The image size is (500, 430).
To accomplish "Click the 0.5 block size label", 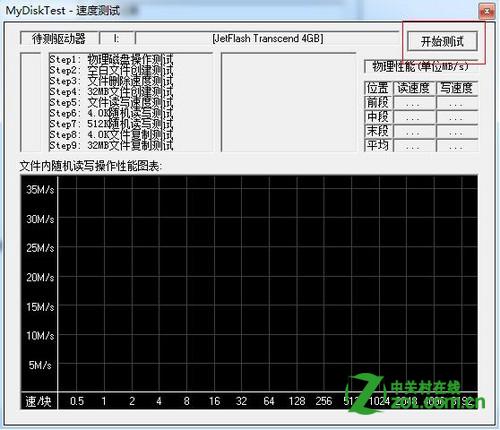I will [77, 401].
